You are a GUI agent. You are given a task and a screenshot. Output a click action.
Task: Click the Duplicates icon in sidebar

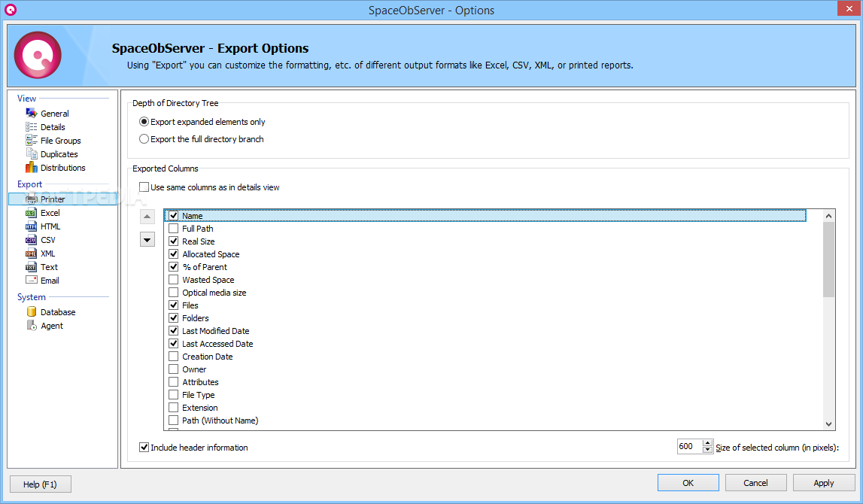(32, 154)
